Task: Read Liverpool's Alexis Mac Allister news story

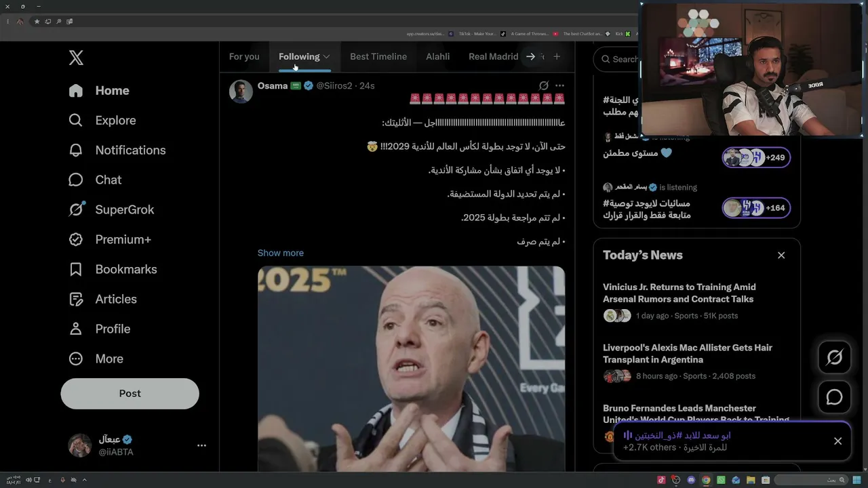Action: [x=696, y=361]
